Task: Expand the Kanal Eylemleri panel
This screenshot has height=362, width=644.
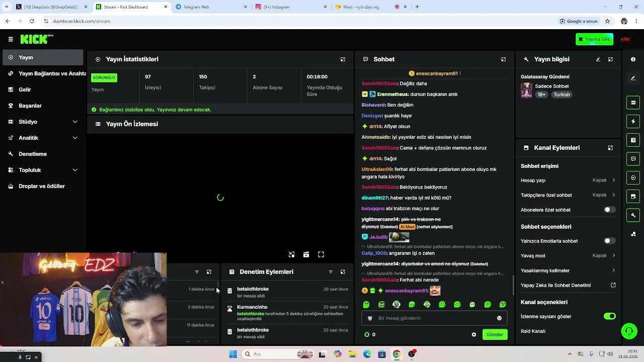Action: click(x=610, y=148)
